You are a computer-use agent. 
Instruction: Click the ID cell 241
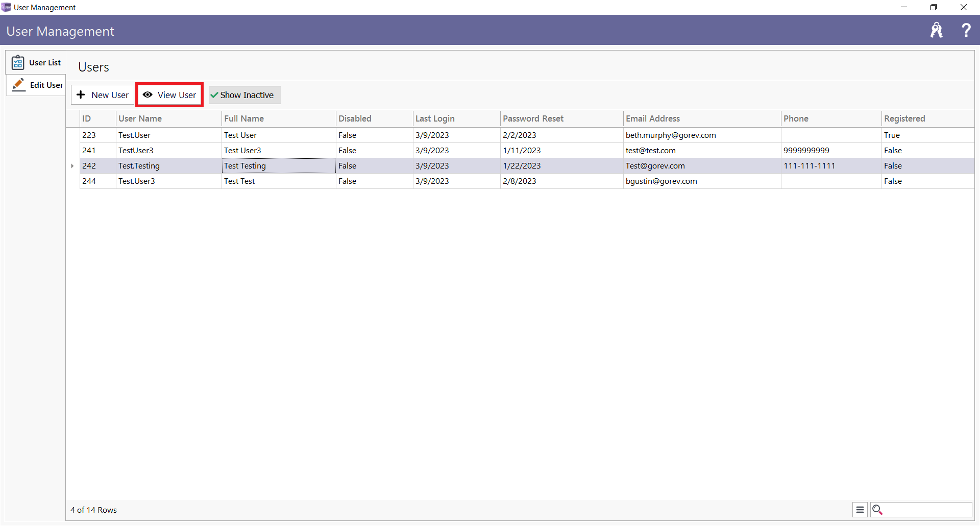click(x=98, y=151)
